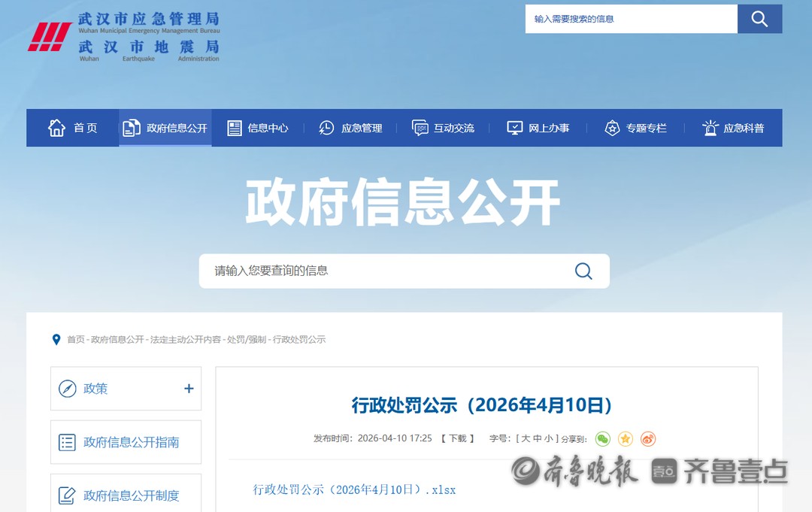Click the compass icon beside 政策

point(68,389)
